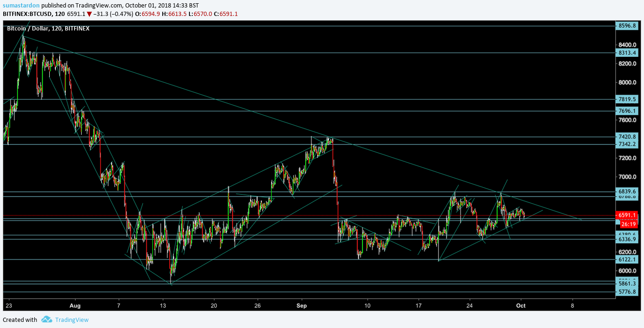Viewport: 644px width, 328px height.
Task: Click the 10 date on time axis
Action: [x=368, y=305]
